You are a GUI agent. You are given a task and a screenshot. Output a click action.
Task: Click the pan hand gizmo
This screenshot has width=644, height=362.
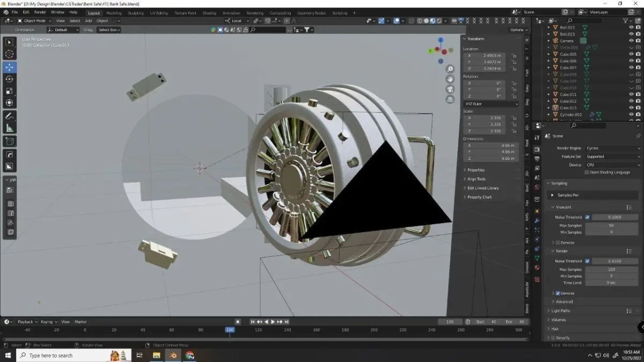click(x=450, y=79)
